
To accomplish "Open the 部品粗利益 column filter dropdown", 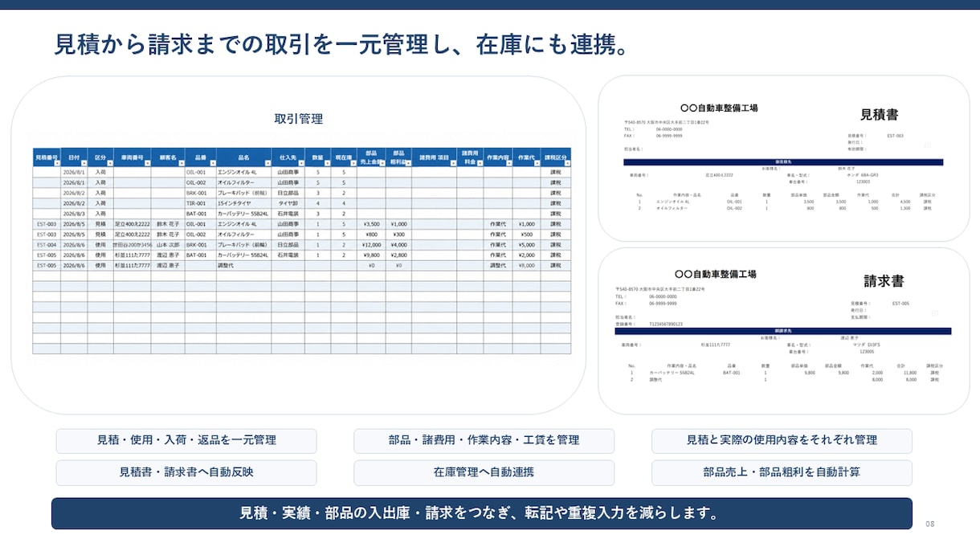I will [x=408, y=163].
